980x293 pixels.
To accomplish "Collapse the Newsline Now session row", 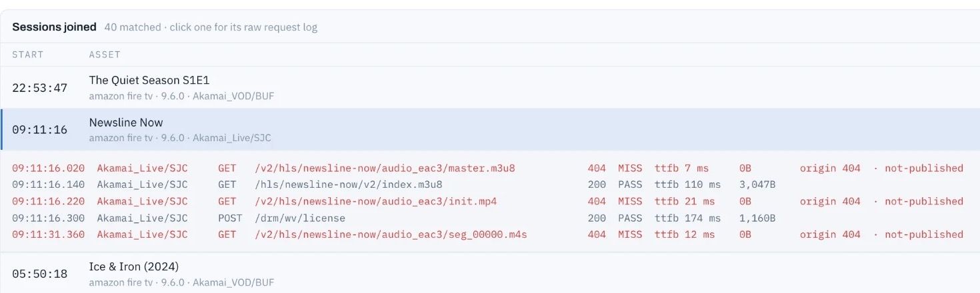I will pos(490,130).
